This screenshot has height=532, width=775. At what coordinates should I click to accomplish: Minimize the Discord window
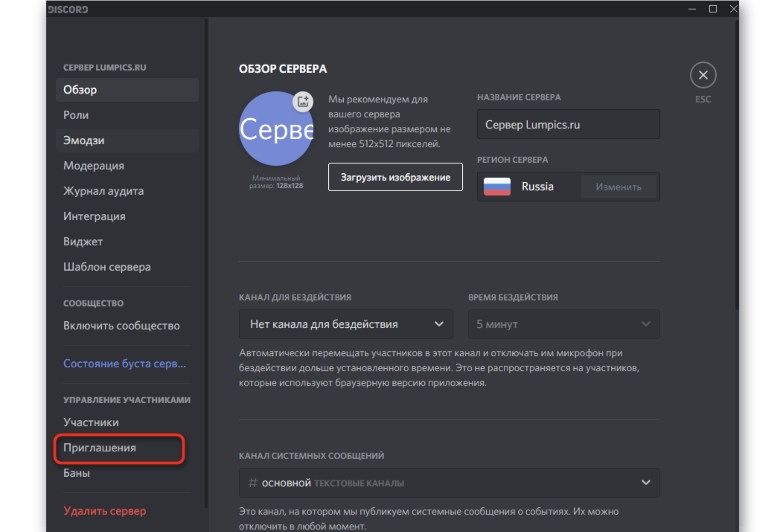[x=692, y=9]
